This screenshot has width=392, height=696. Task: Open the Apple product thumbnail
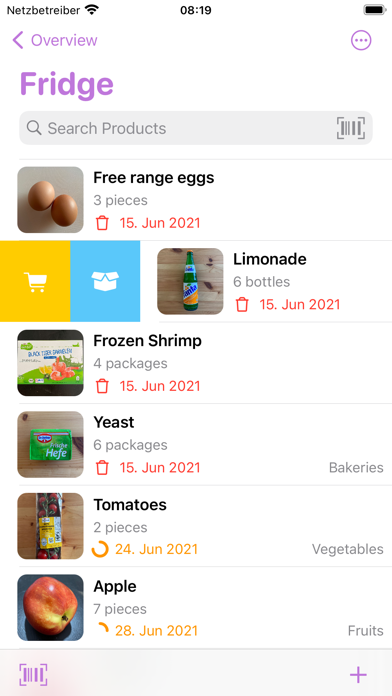pyautogui.click(x=50, y=608)
